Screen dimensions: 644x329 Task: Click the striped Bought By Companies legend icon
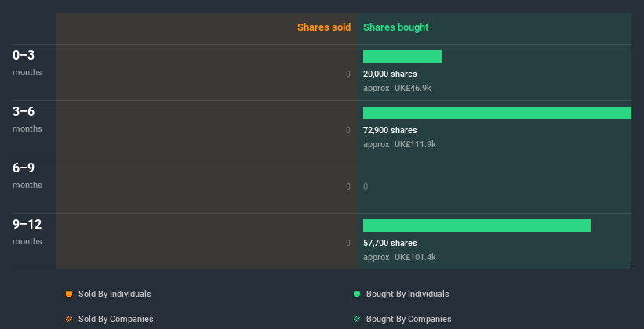(x=357, y=319)
